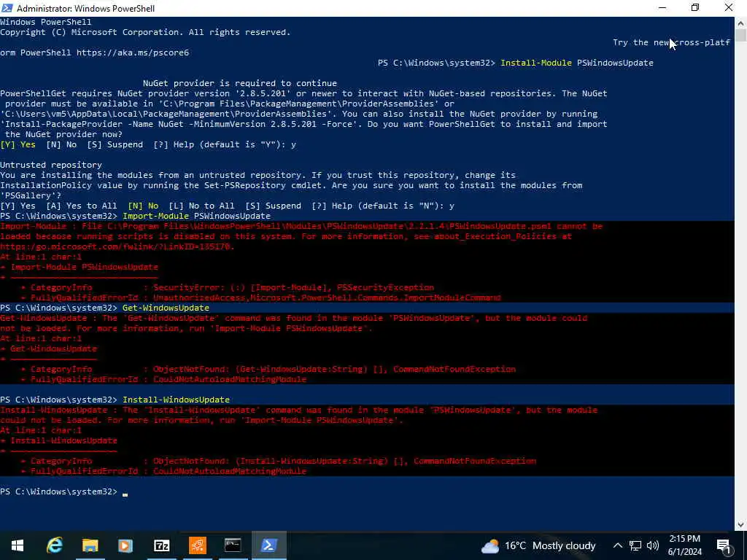Click the orange app icon on the taskbar

197,545
